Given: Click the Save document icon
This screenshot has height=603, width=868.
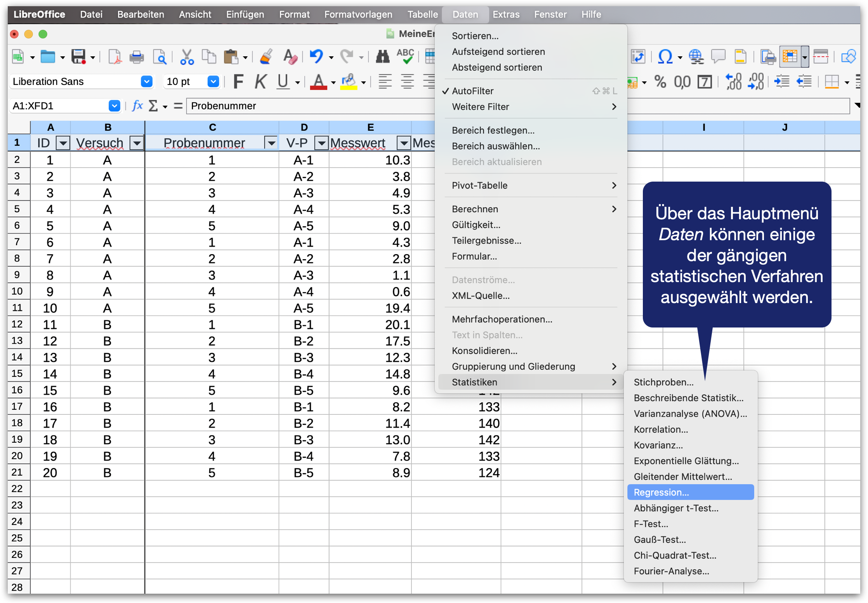Looking at the screenshot, I should (x=79, y=57).
